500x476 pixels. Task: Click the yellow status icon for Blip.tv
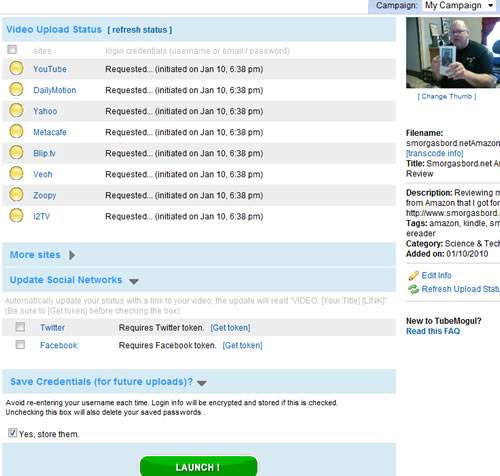click(x=16, y=152)
